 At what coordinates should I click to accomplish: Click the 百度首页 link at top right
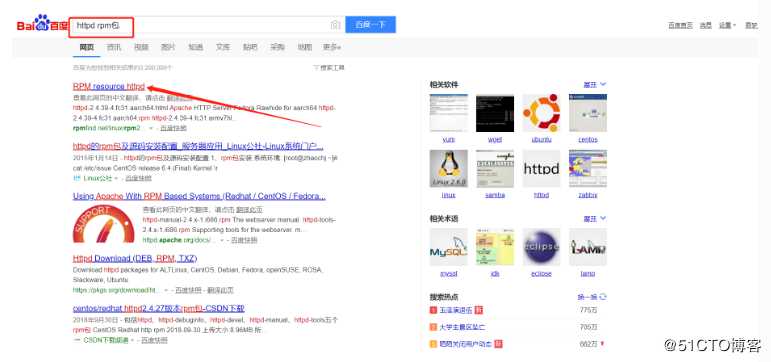tap(680, 25)
